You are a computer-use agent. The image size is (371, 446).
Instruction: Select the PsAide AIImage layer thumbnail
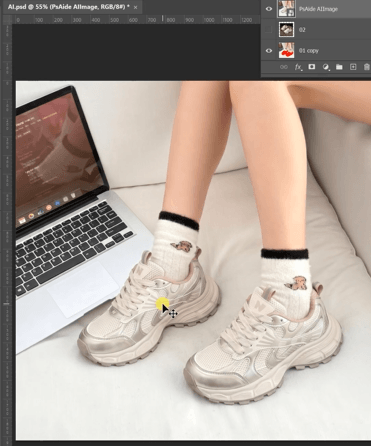pyautogui.click(x=286, y=9)
